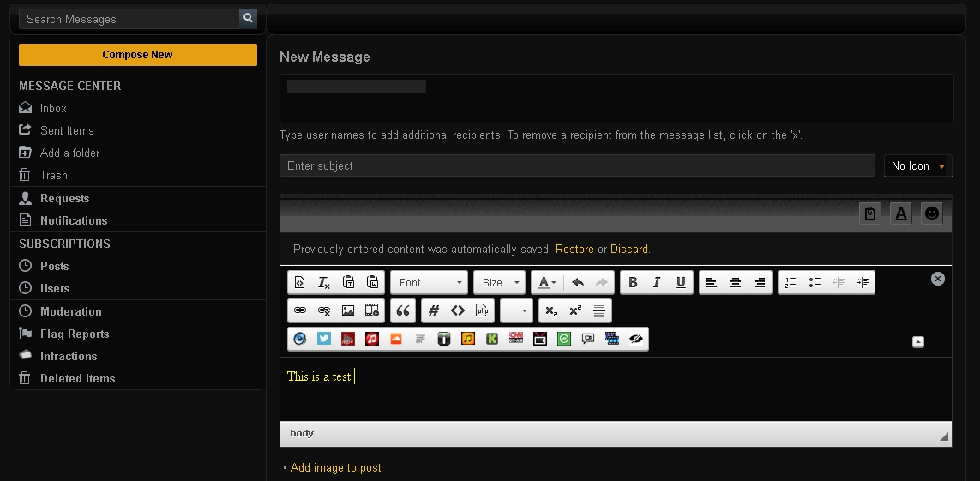Open Sent Items folder
The width and height of the screenshot is (980, 481).
click(67, 130)
